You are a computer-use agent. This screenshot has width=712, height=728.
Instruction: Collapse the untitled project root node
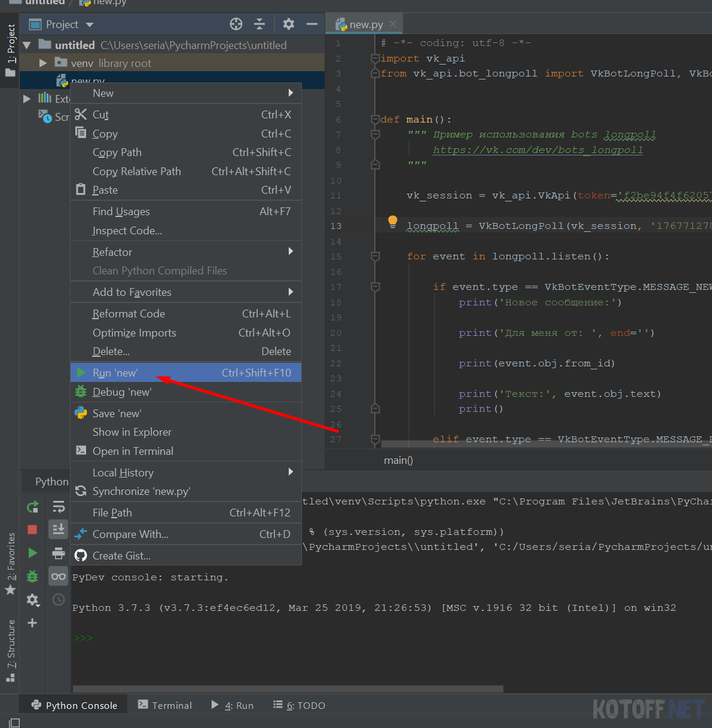pos(27,45)
